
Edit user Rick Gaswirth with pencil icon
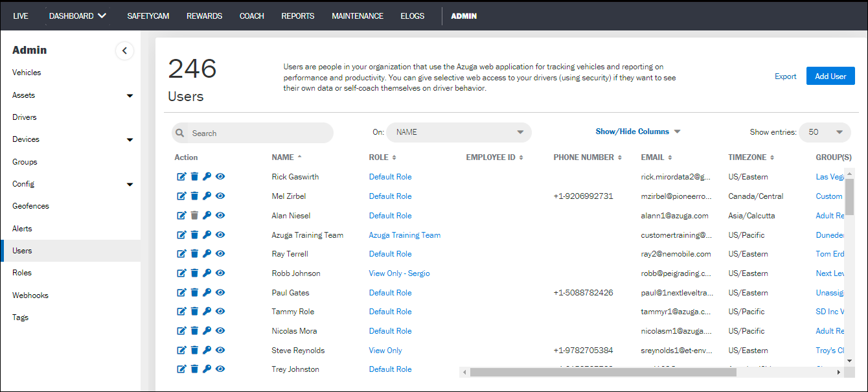coord(181,177)
